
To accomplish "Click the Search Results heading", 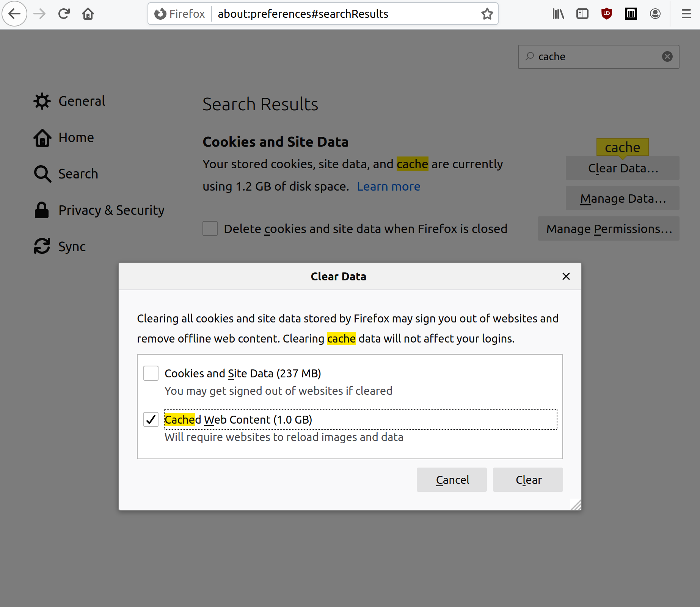I will tap(260, 104).
